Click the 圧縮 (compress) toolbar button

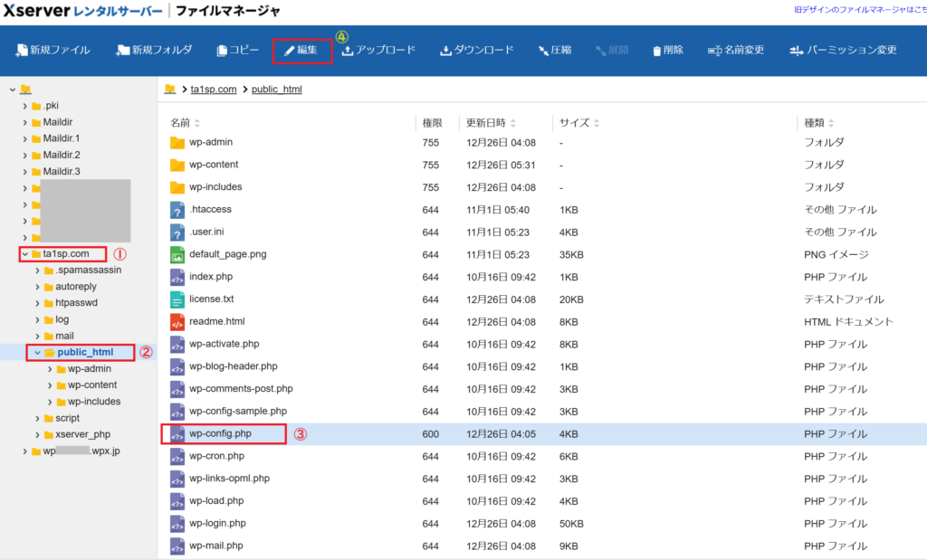coord(554,50)
